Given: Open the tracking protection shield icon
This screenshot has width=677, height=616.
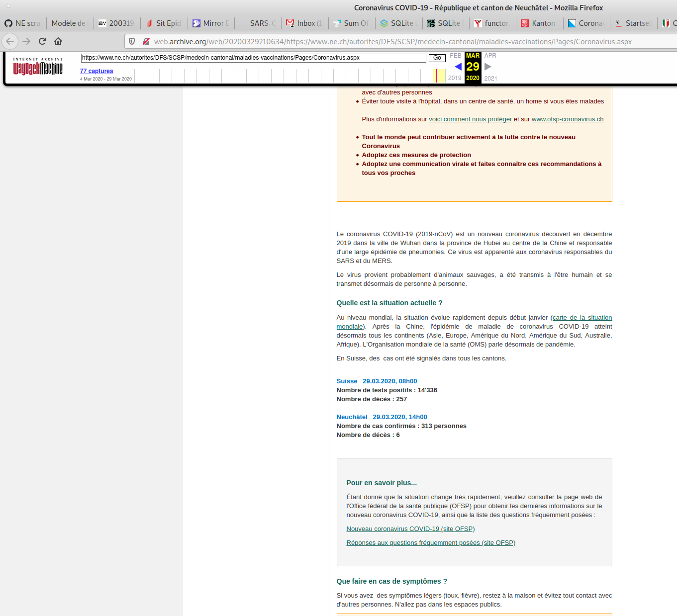Looking at the screenshot, I should click(x=132, y=41).
